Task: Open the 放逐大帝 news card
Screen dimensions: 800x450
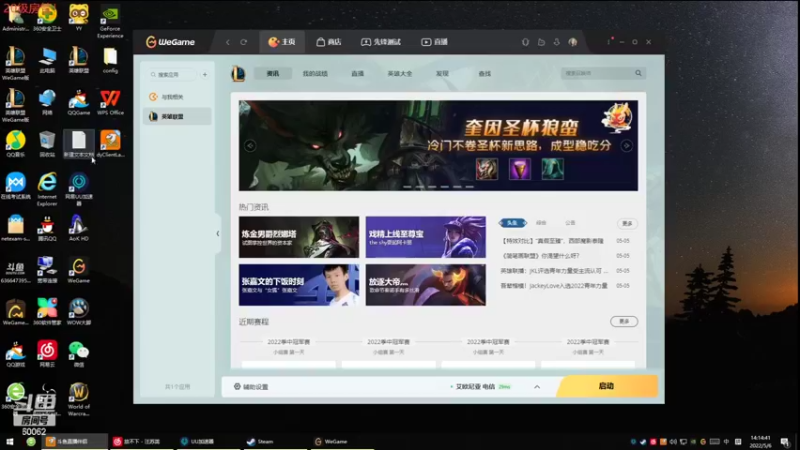Action: coord(426,285)
